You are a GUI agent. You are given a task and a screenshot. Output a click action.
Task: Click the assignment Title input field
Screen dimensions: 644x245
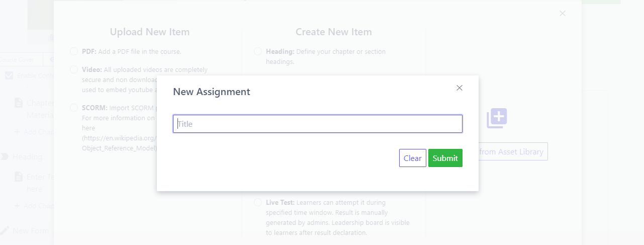318,124
